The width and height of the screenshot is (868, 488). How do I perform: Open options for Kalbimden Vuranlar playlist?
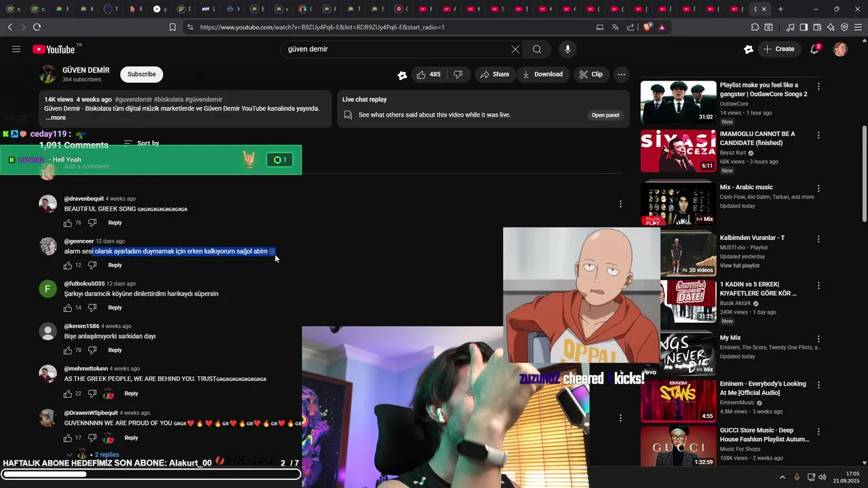pos(818,239)
